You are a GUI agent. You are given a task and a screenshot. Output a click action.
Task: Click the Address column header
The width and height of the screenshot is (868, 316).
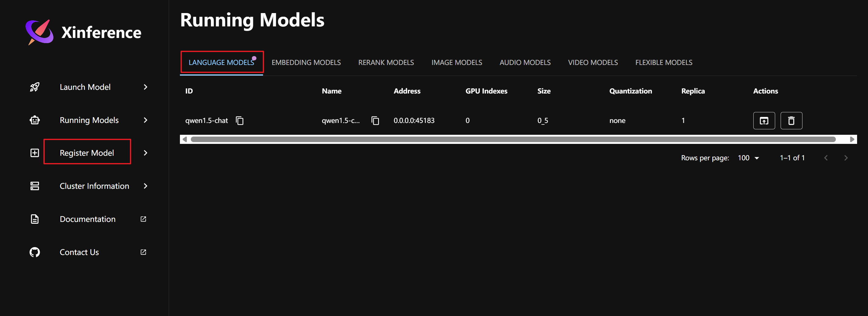(407, 91)
